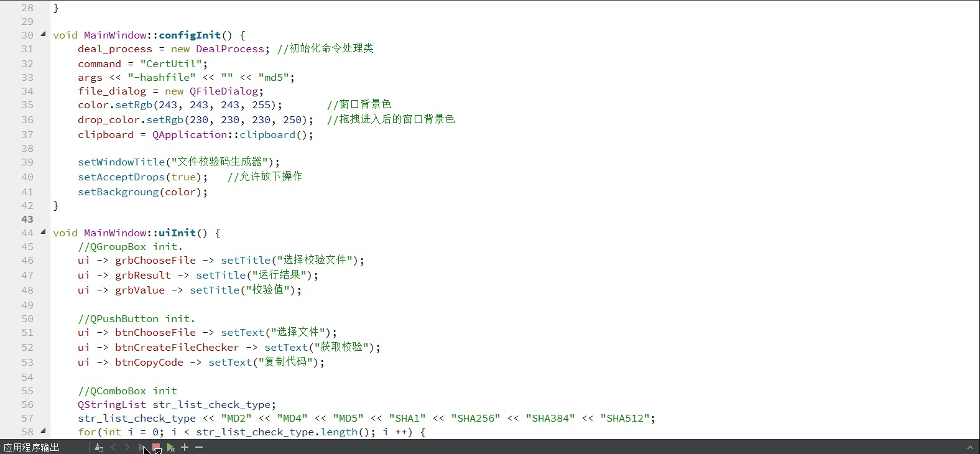Collapse the uiInit function fold arrow

[x=43, y=232]
